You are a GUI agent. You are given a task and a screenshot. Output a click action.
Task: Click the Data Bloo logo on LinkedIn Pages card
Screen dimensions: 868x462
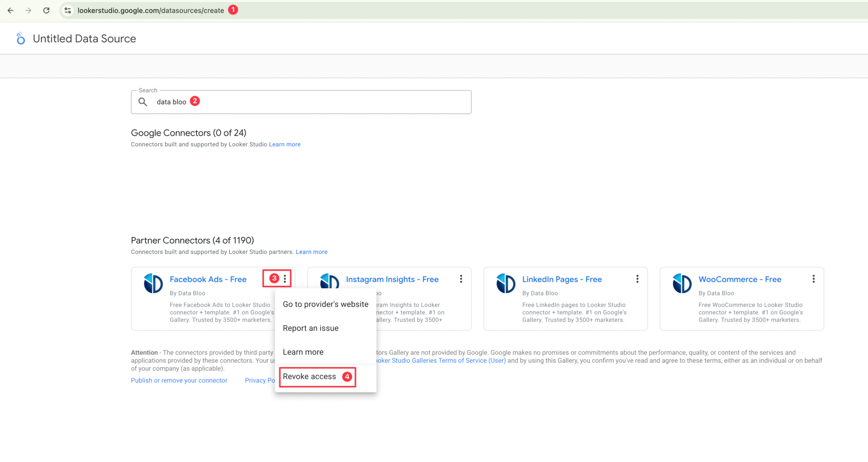(x=506, y=283)
